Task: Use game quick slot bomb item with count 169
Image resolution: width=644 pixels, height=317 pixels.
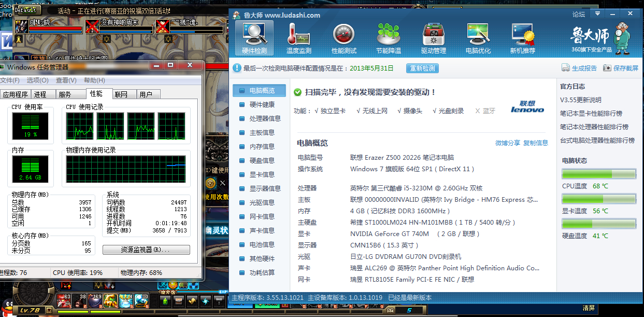Action: pos(95,300)
